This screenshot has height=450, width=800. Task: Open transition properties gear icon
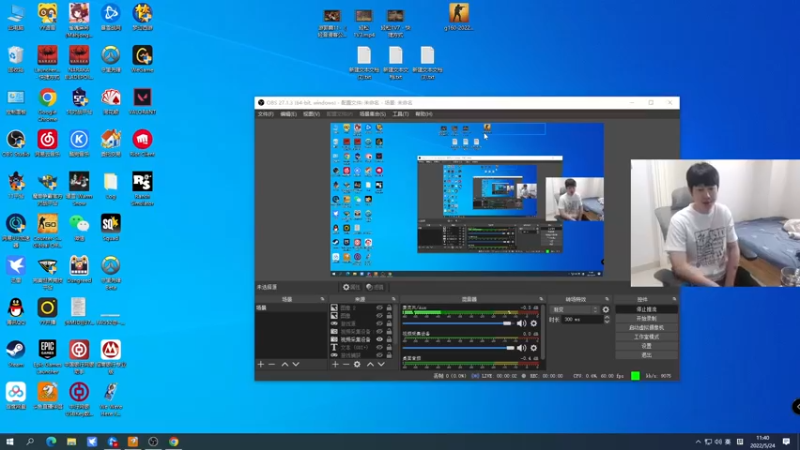[606, 310]
